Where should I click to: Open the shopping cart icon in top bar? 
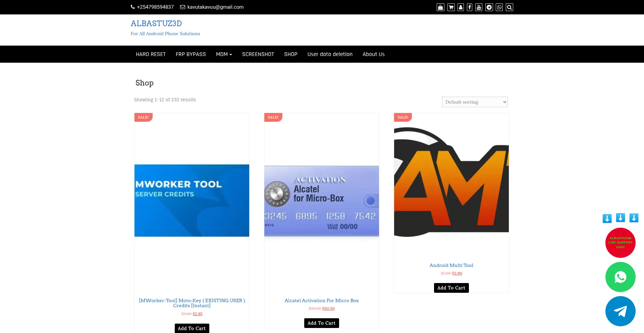point(451,7)
